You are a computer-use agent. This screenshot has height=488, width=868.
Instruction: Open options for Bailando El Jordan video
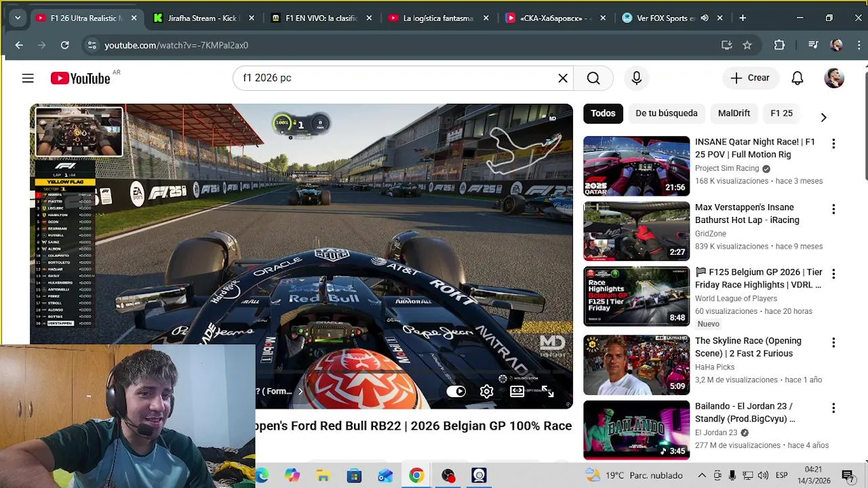click(x=833, y=408)
